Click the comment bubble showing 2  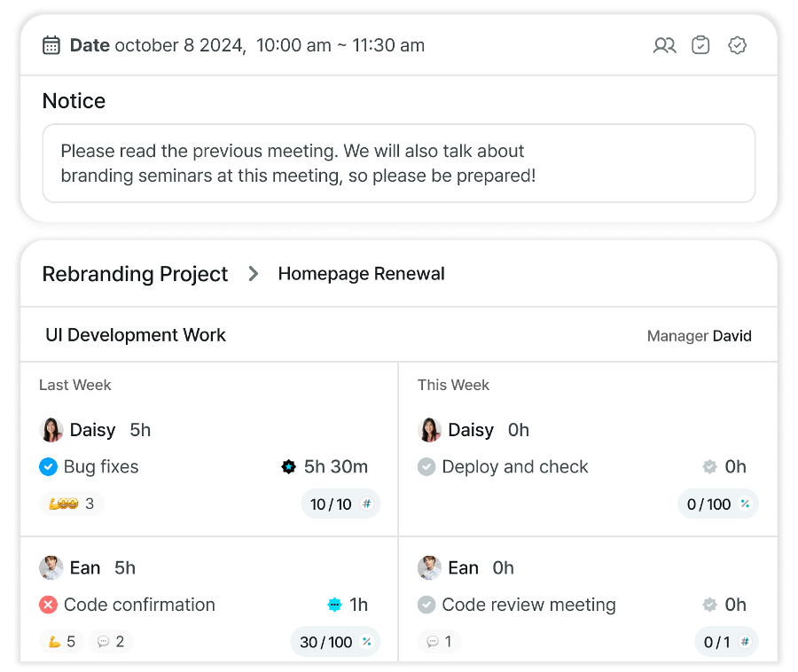point(111,642)
